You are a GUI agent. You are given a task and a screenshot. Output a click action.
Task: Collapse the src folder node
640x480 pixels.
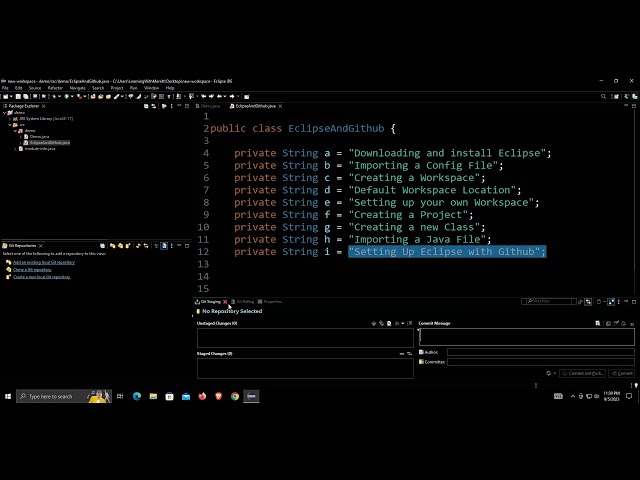tap(10, 125)
